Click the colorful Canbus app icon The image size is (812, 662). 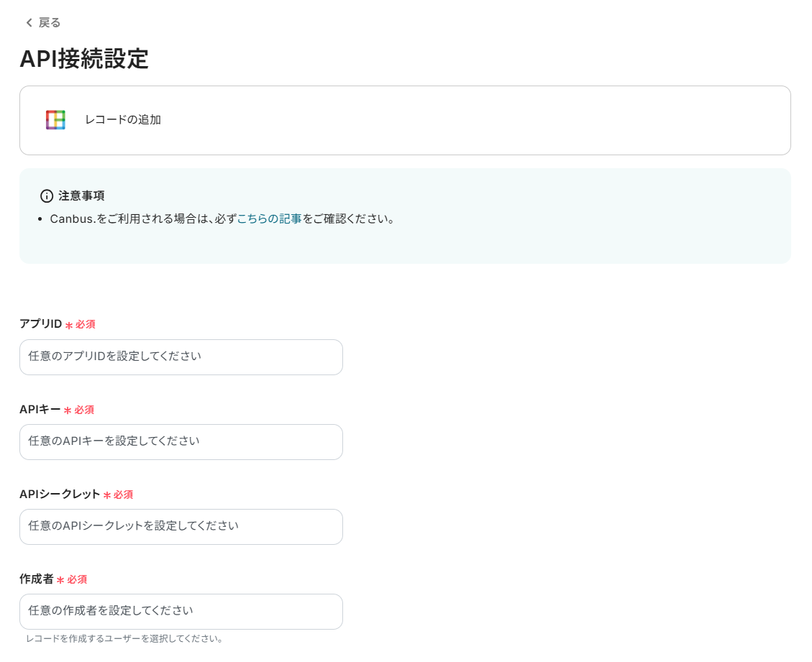coord(55,120)
